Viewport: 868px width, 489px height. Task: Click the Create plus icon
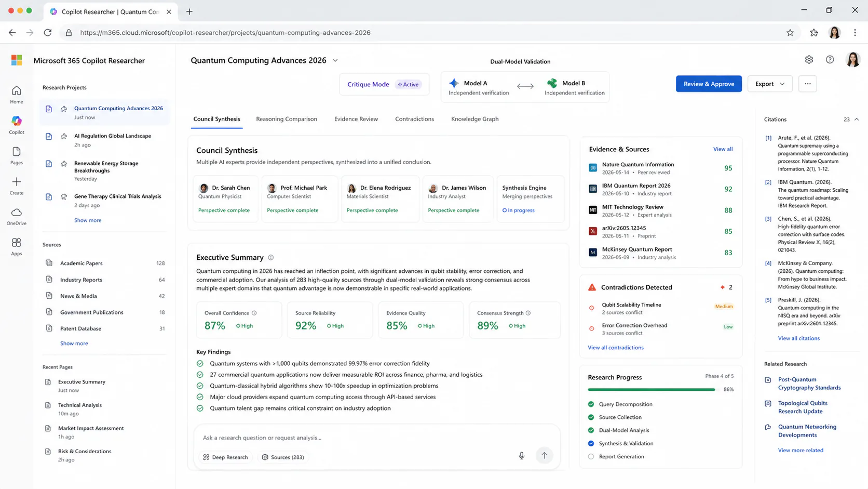click(17, 182)
